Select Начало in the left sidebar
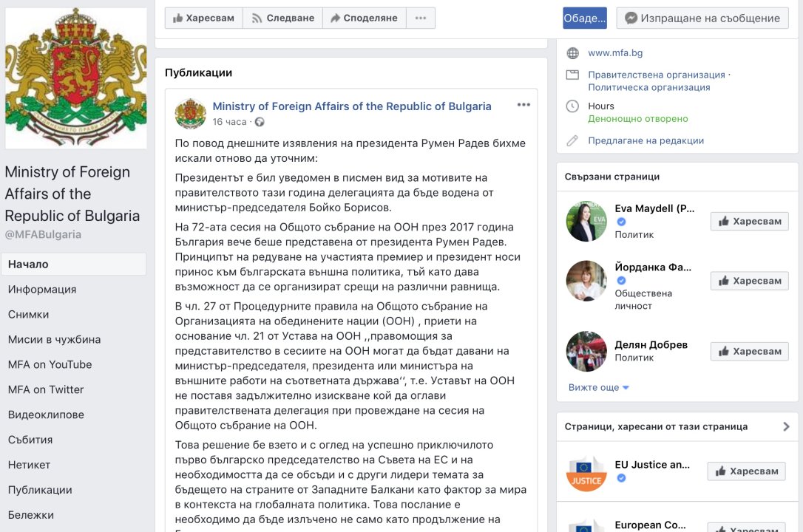The width and height of the screenshot is (803, 532). pos(74,265)
